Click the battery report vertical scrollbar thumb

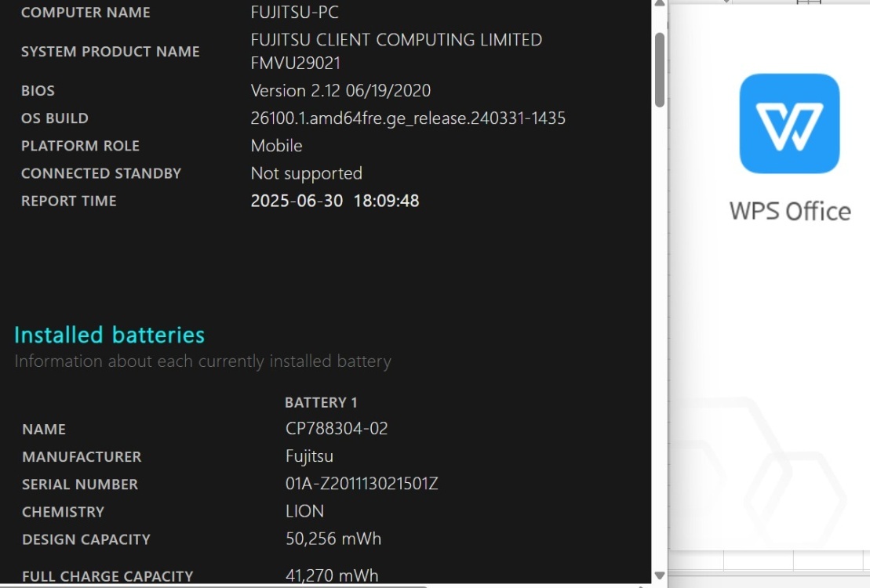click(x=660, y=70)
